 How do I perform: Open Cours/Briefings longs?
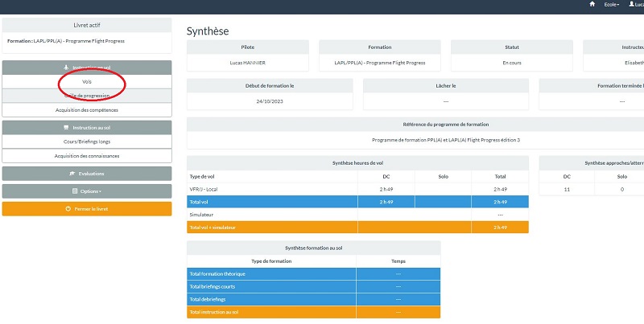pos(87,141)
